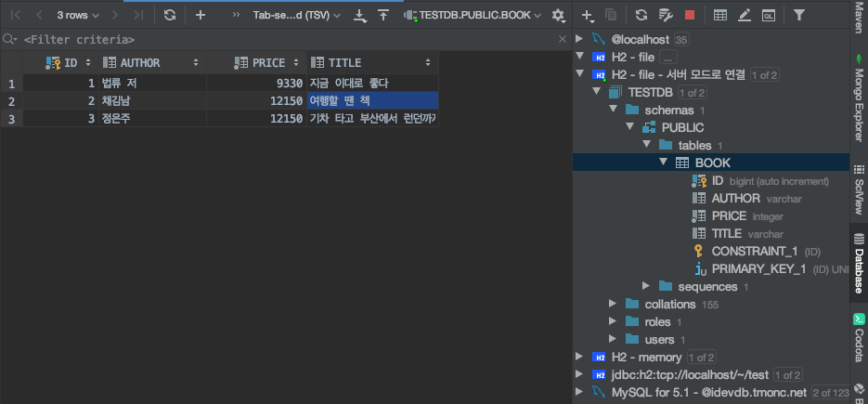The height and width of the screenshot is (404, 868).
Task: Export data with download icon
Action: coord(360,15)
